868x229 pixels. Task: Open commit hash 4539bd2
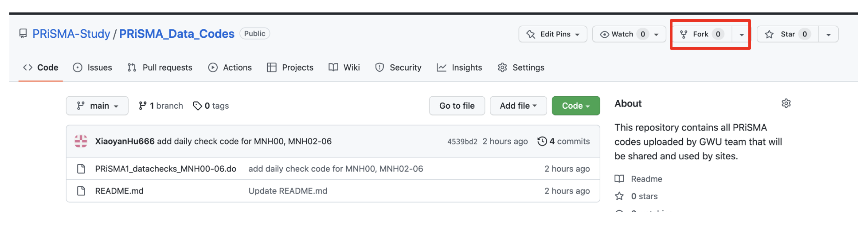(x=462, y=142)
